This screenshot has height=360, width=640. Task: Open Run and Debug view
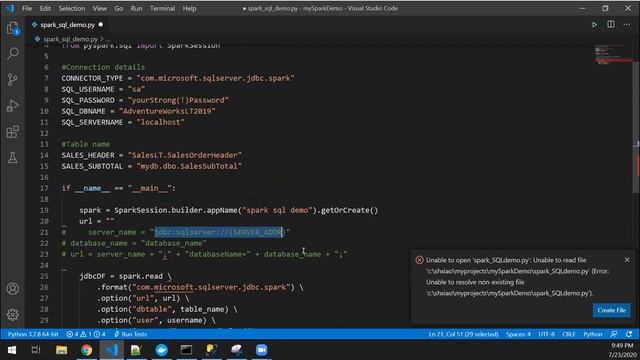pyautogui.click(x=13, y=106)
